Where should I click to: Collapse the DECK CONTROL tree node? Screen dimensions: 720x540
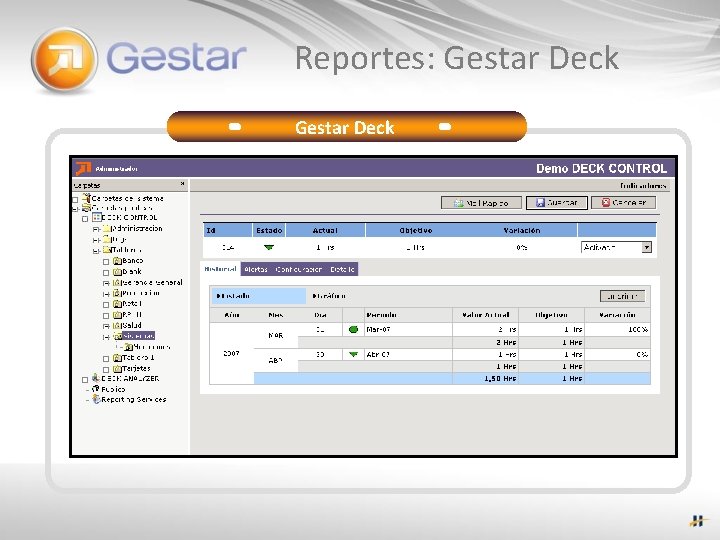coord(85,219)
